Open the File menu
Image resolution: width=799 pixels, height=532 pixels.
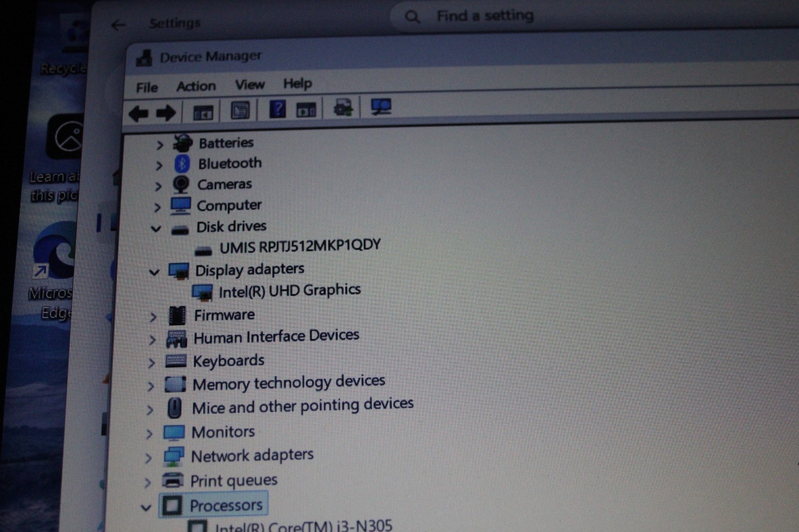[x=147, y=88]
